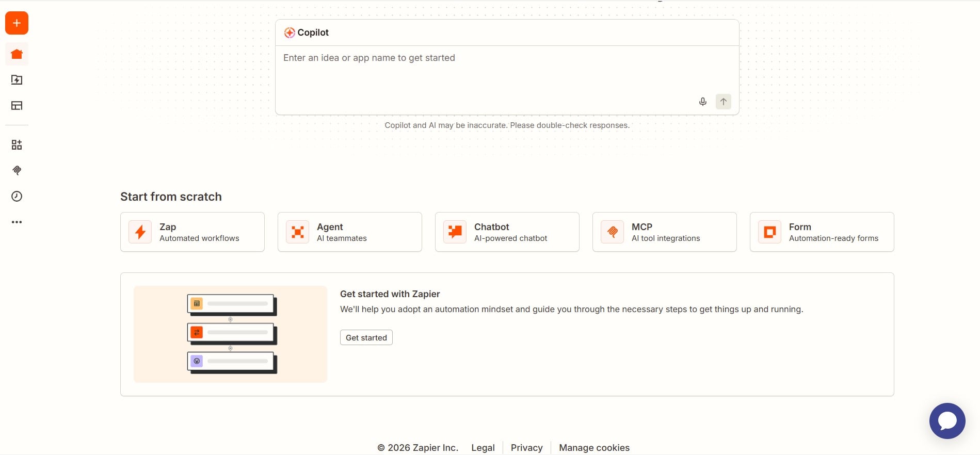
Task: Open the Zaps lightning sidebar icon
Action: pyautogui.click(x=17, y=80)
